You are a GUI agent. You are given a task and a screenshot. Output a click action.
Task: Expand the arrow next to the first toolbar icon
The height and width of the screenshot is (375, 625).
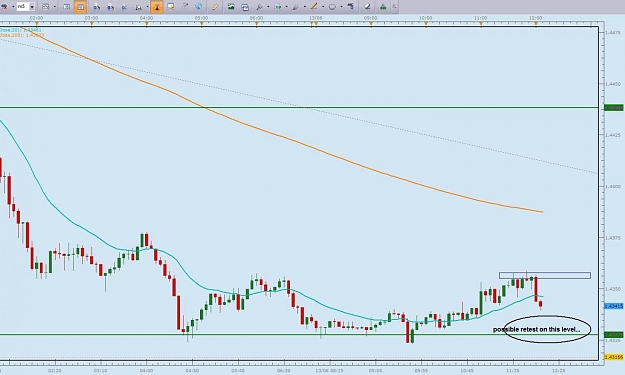click(x=13, y=7)
